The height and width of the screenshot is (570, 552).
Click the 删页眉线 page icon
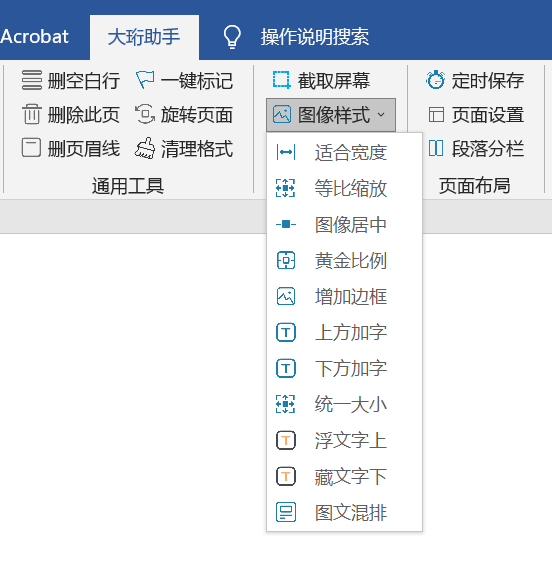tap(31, 148)
